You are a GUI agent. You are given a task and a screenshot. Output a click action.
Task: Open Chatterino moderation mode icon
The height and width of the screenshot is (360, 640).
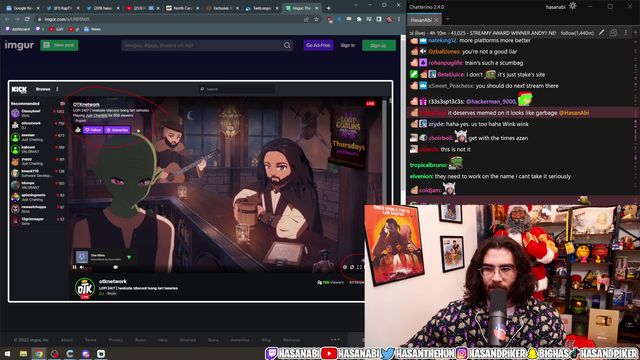tap(613, 33)
